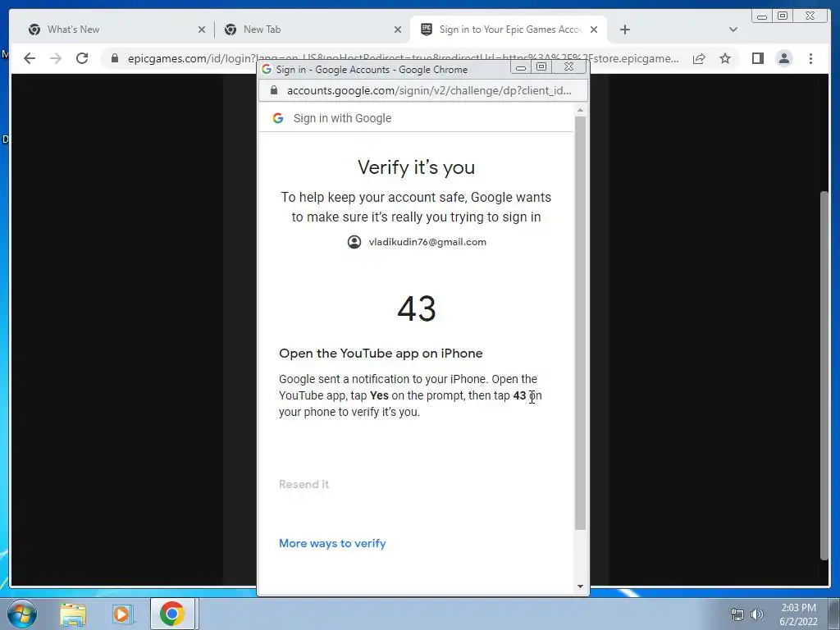Click the forward navigation arrow
The width and height of the screenshot is (840, 630).
click(x=56, y=58)
